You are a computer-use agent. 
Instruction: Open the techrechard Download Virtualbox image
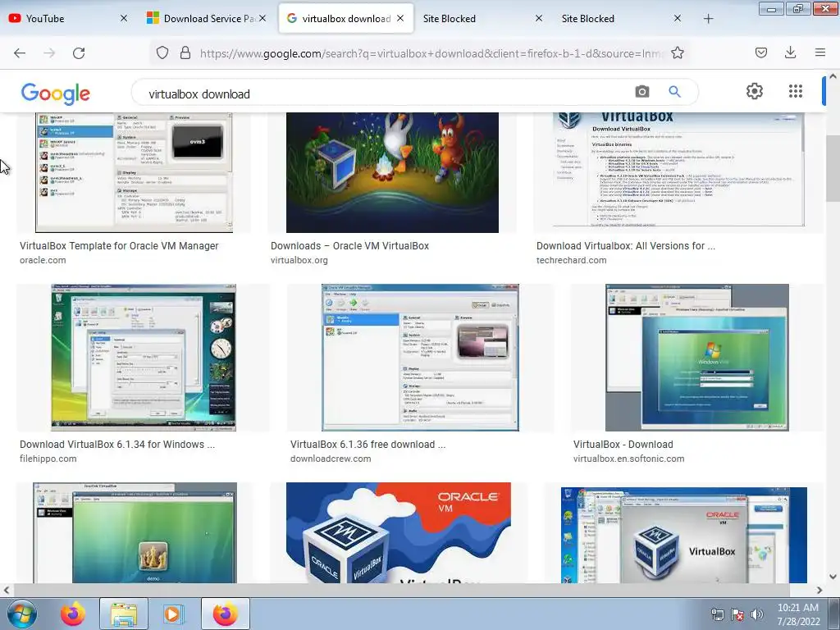[x=678, y=169]
